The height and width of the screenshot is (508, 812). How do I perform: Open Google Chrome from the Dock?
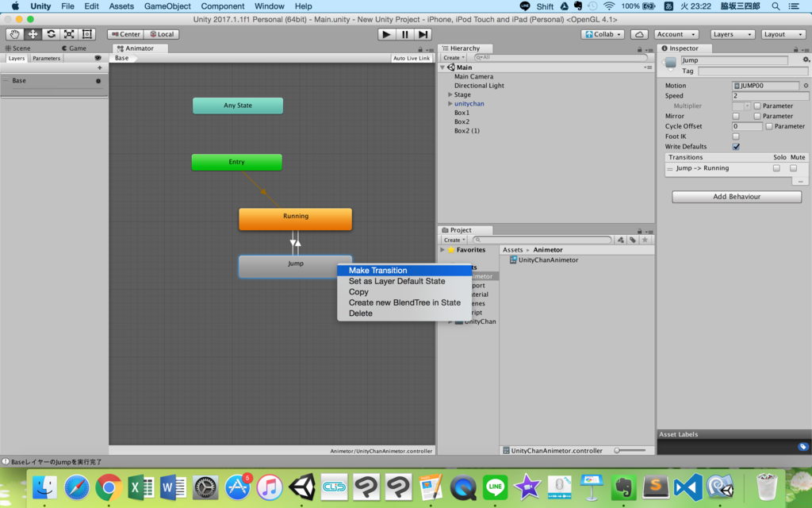(109, 487)
